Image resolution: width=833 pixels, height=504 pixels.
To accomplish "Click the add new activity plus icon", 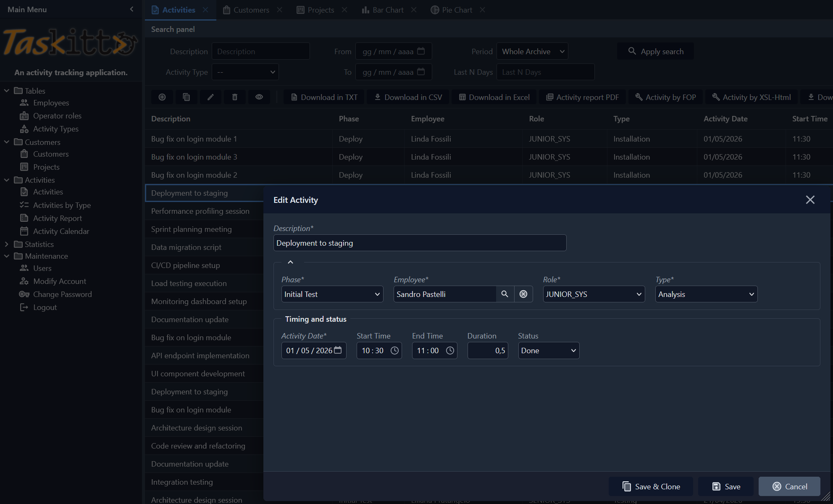I will coord(162,97).
